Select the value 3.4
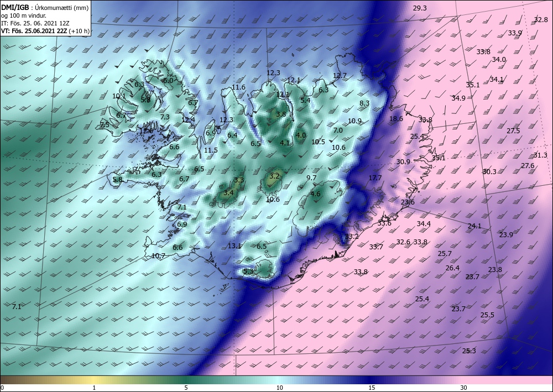This screenshot has width=553, height=392. click(228, 193)
